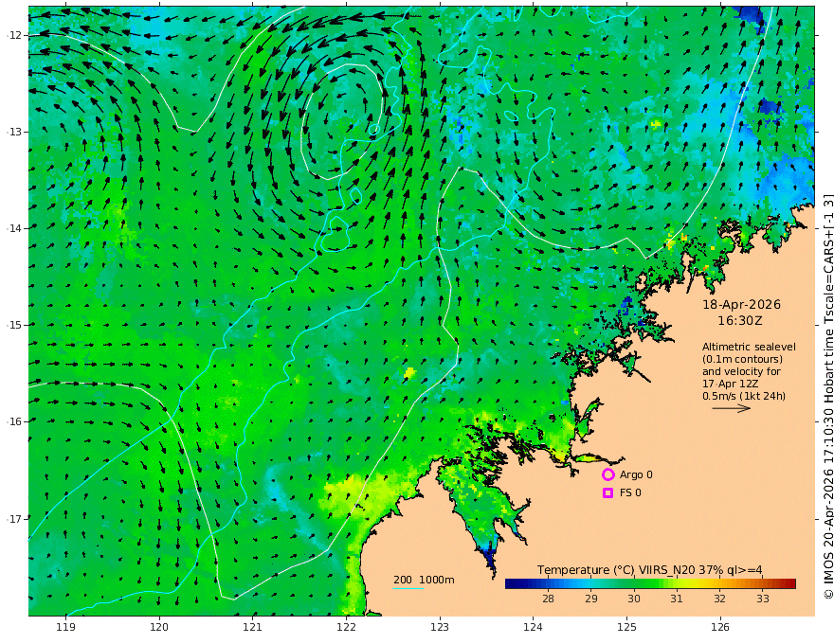Click the 29 value on the colorbar
The image size is (834, 644).
(x=591, y=599)
